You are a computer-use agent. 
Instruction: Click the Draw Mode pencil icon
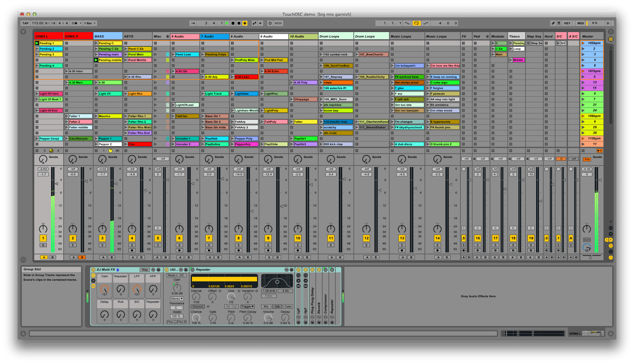(553, 23)
